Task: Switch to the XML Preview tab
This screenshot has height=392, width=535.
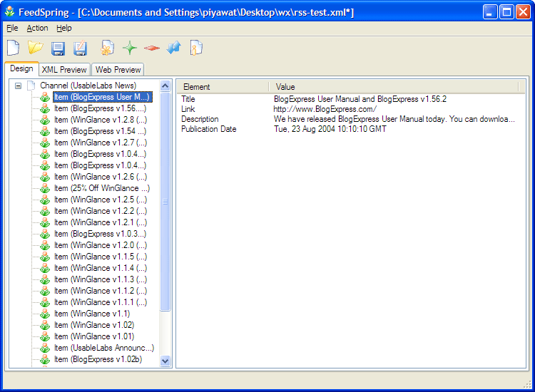Action: (x=64, y=70)
